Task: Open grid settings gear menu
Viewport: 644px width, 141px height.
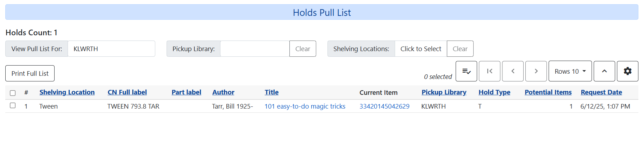Action: click(x=627, y=71)
